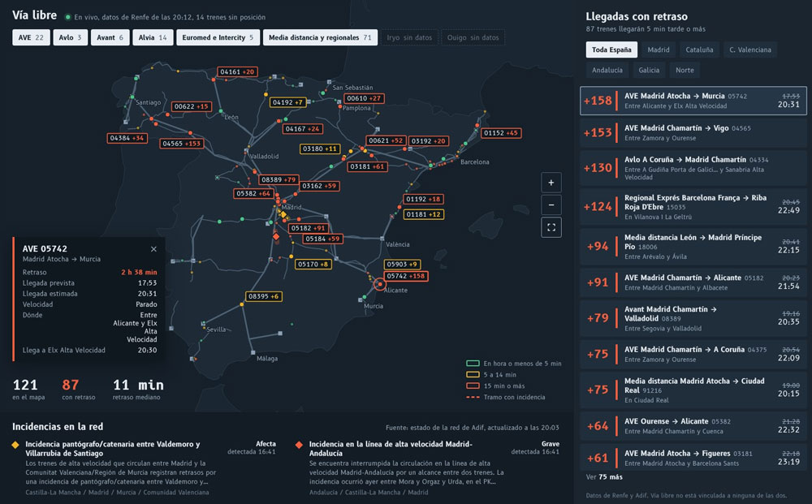Toggle the Euromed e Intercity filter

tap(218, 37)
